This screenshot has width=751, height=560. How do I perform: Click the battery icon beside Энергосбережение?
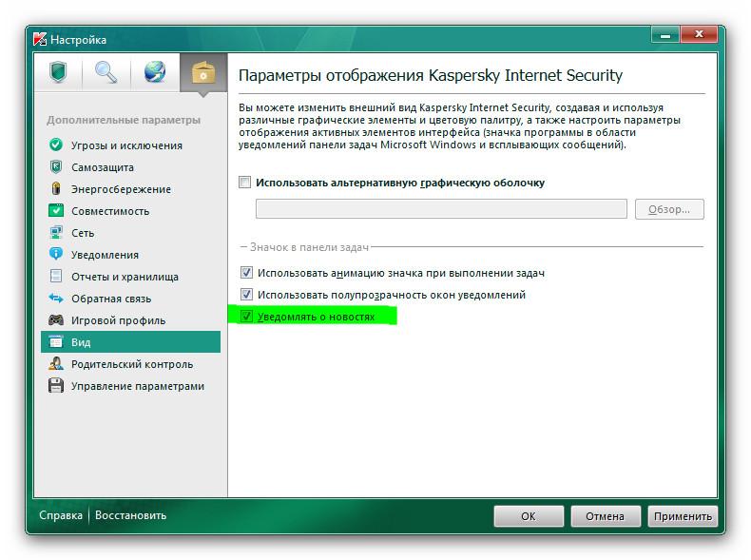point(56,188)
